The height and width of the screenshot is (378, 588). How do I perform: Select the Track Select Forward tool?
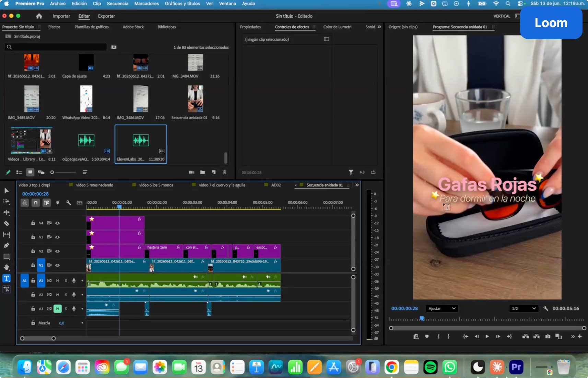7,202
